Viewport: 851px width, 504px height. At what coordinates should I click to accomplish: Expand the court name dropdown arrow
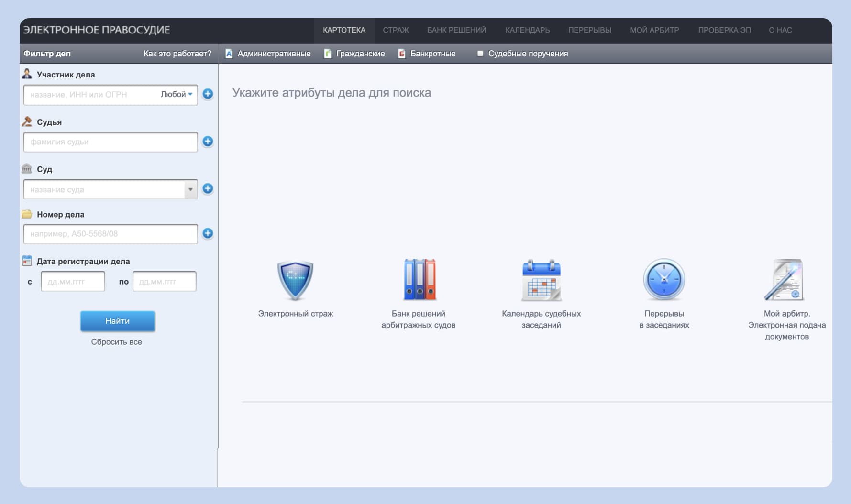[x=190, y=190]
